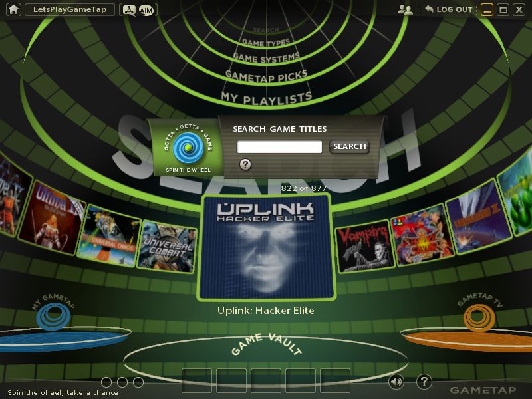
Task: Open the GameTap TV orange swirl
Action: (x=479, y=318)
